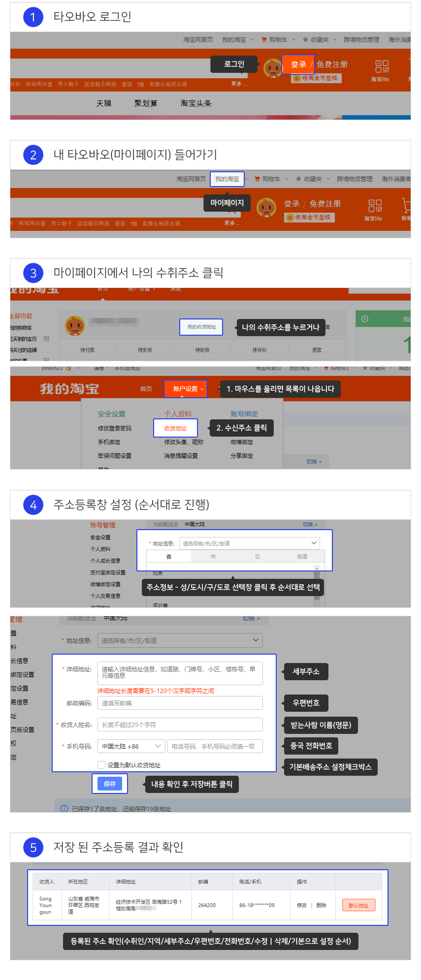421x980 pixels.
Task: Switch to the 市 tab in the region selector
Action: click(213, 557)
